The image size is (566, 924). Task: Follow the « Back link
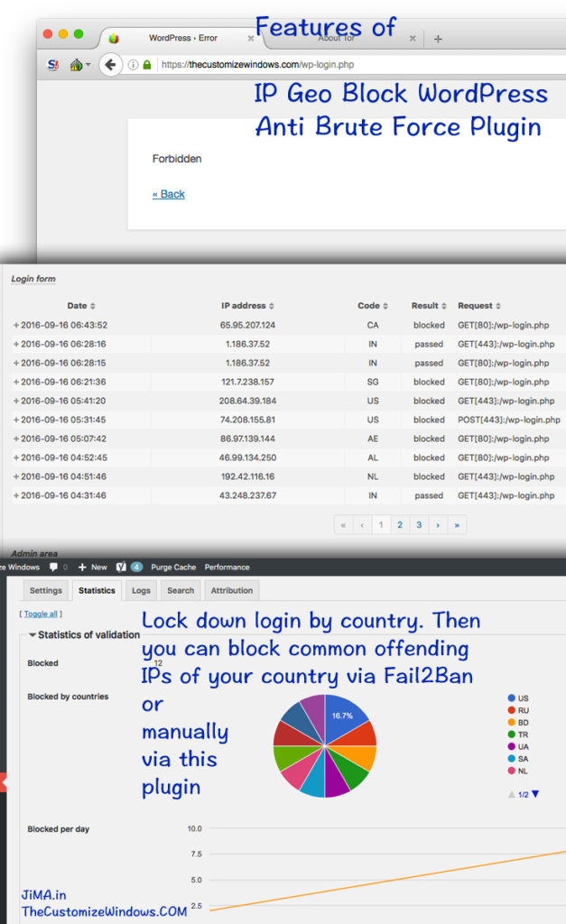pos(169,194)
